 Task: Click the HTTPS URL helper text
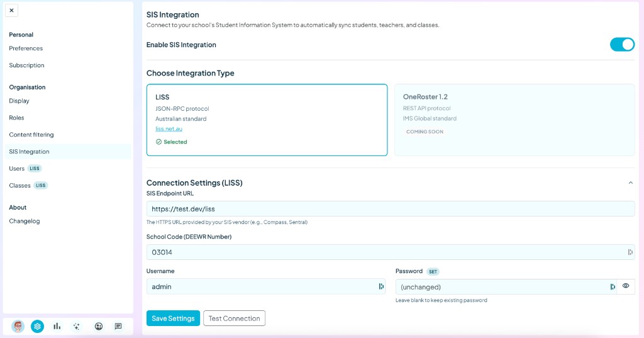tap(226, 222)
